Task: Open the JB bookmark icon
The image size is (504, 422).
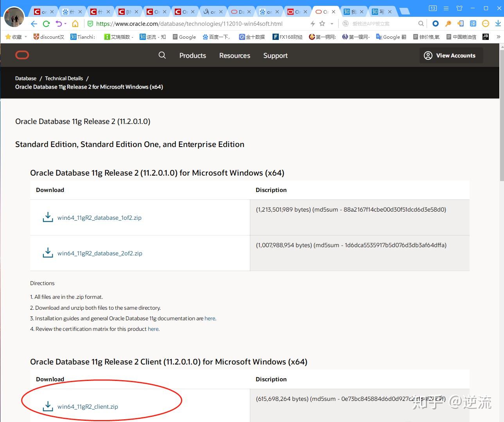Action: [486, 37]
